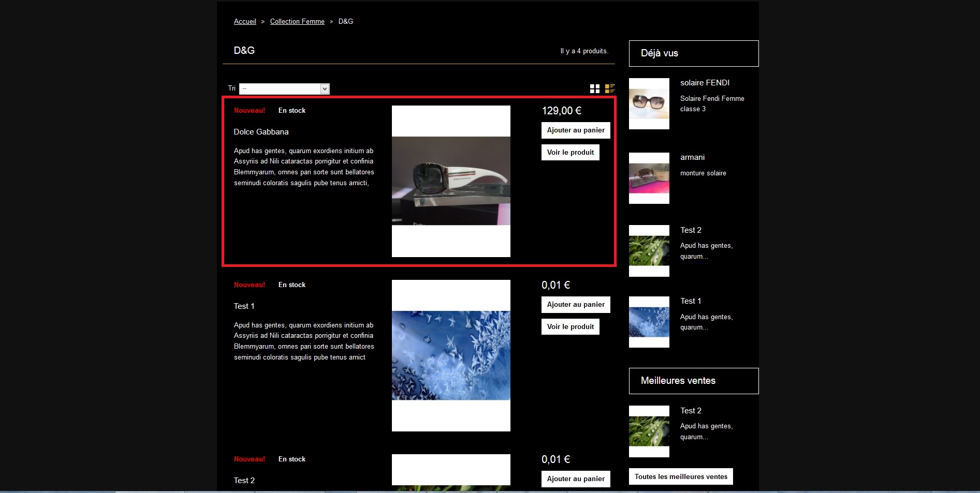Add Test 1 to cart

[x=576, y=305]
